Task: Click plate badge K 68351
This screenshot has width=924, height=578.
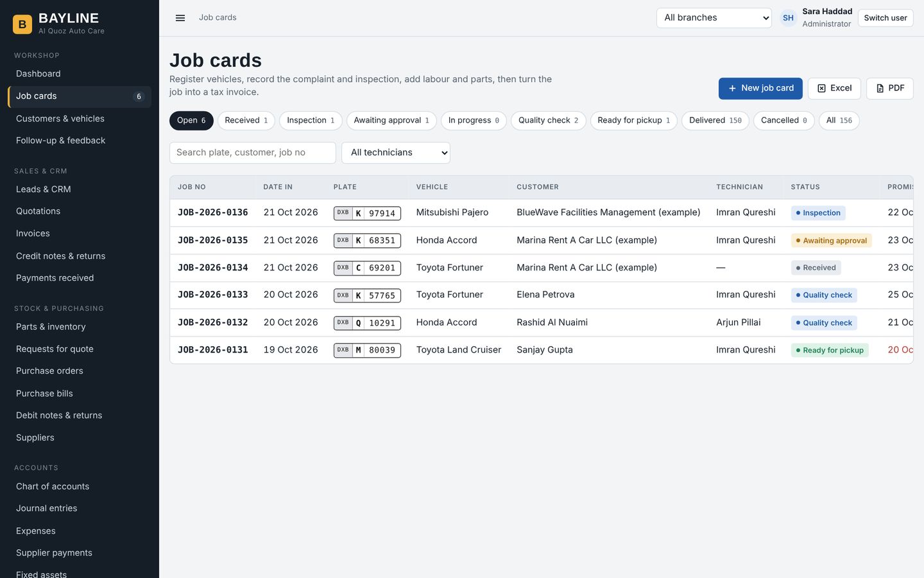Action: point(367,241)
